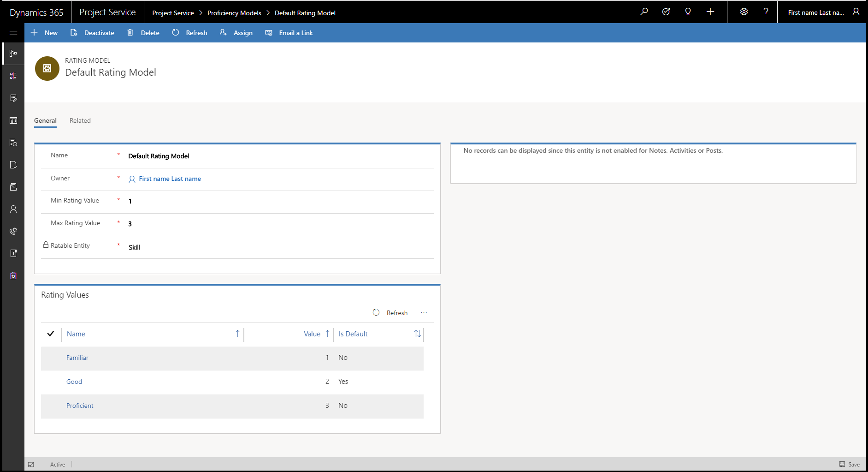The image size is (868, 472).
Task: Open the sidebar person icon
Action: coord(13,209)
